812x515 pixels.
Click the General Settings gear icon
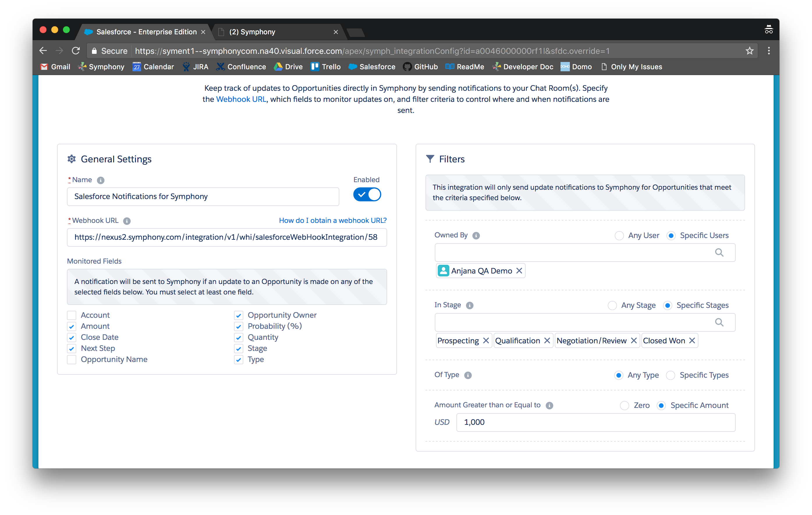(70, 159)
